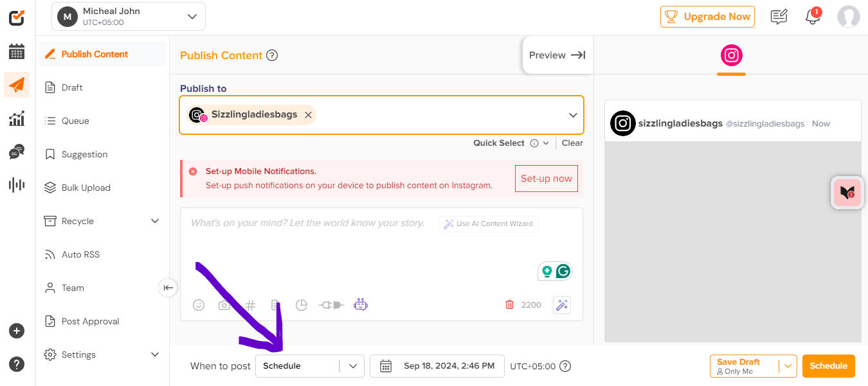Open the When to post Schedule dropdown
This screenshot has height=386, width=868.
[x=310, y=366]
